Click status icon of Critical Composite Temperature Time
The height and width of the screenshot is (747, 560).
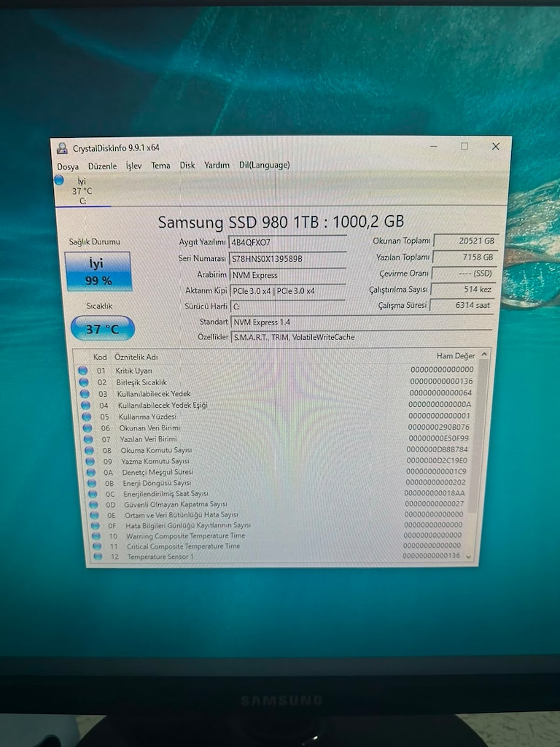click(x=97, y=546)
